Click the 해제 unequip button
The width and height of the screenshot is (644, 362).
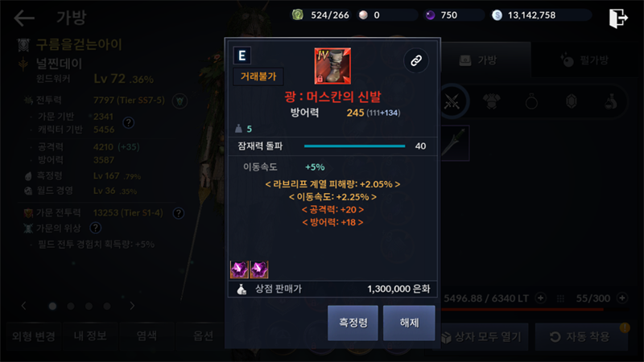409,323
